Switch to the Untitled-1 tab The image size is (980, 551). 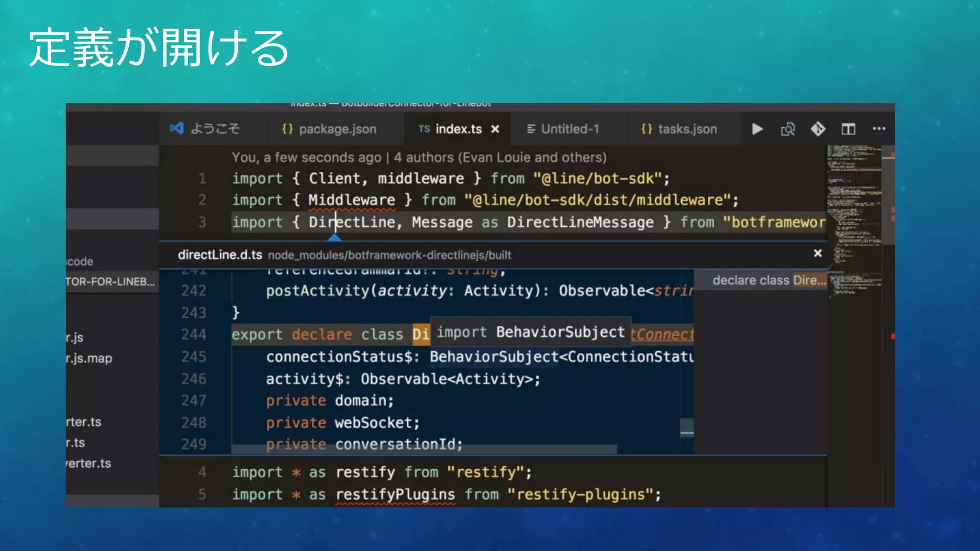click(569, 129)
